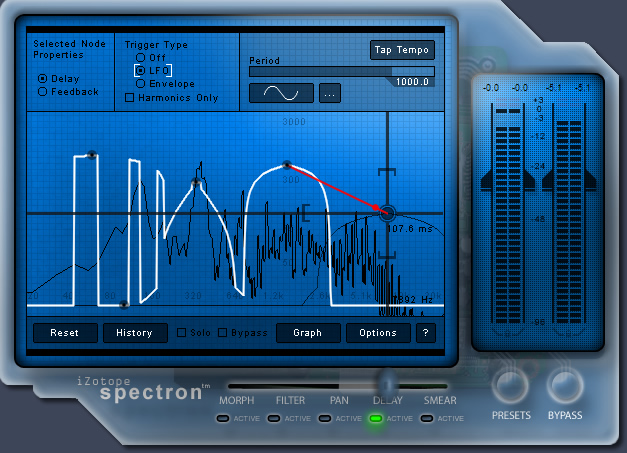
Task: Adjust the Period slider bar
Action: pos(341,72)
